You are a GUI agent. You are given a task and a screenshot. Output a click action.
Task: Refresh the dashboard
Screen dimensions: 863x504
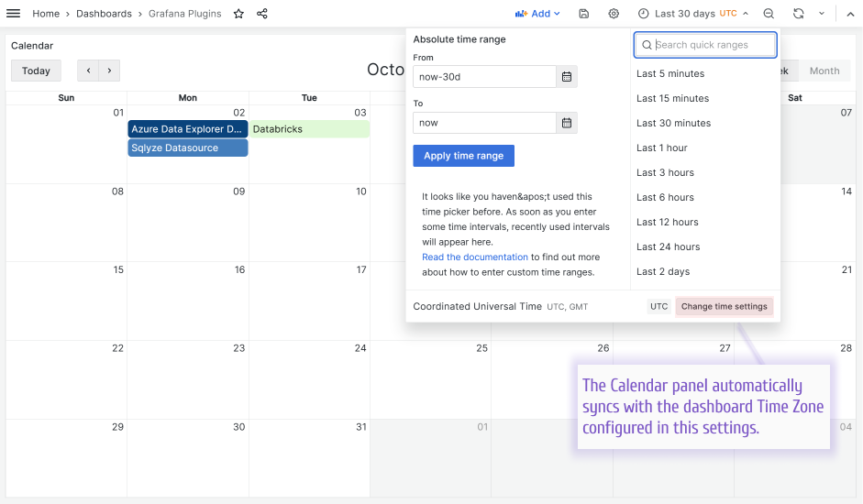tap(799, 14)
